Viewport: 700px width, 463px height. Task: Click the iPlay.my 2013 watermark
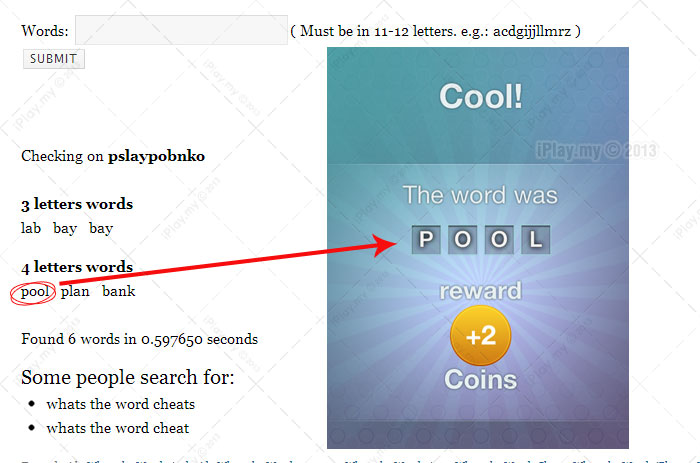coord(596,150)
